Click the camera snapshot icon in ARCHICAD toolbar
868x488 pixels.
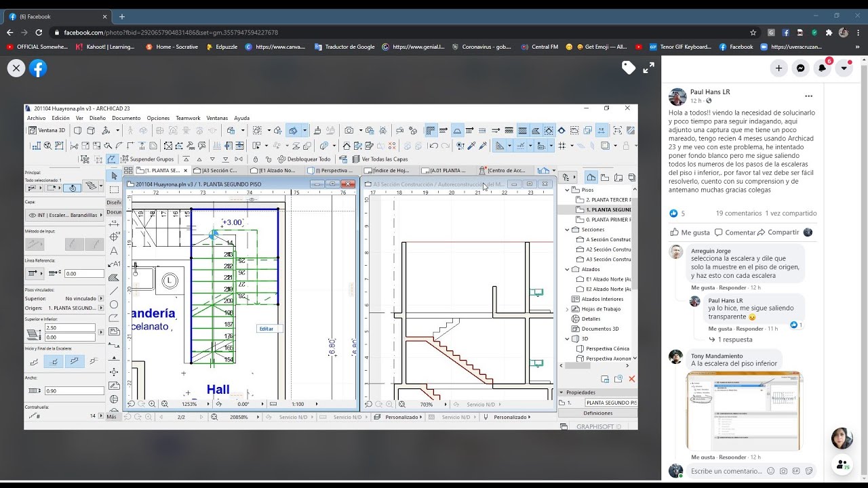(349, 130)
